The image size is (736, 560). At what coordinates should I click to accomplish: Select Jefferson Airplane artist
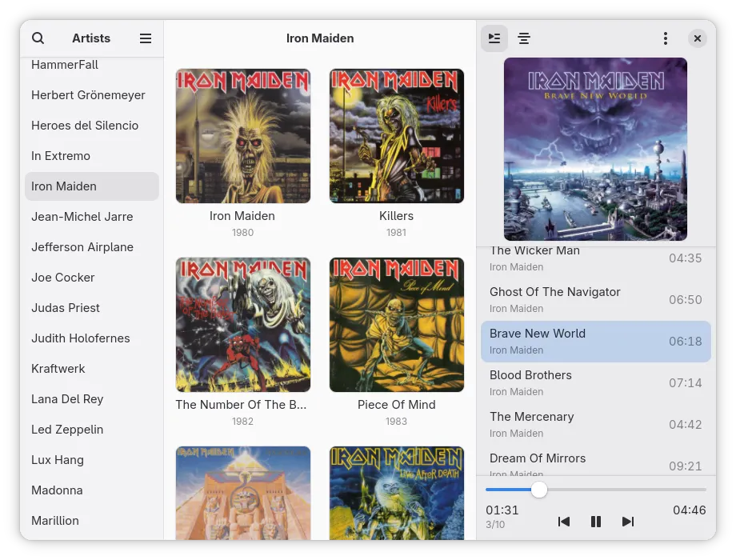click(x=92, y=247)
